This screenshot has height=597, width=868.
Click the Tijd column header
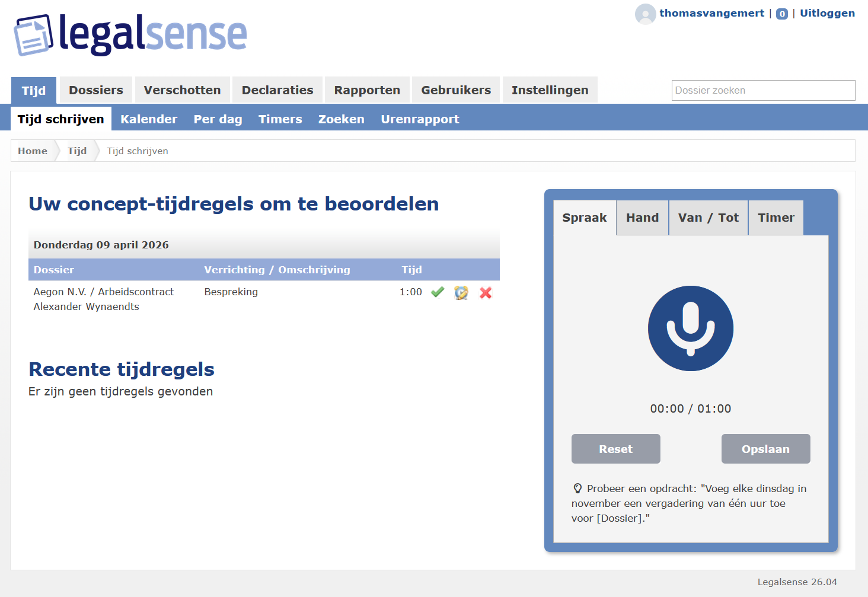click(412, 270)
